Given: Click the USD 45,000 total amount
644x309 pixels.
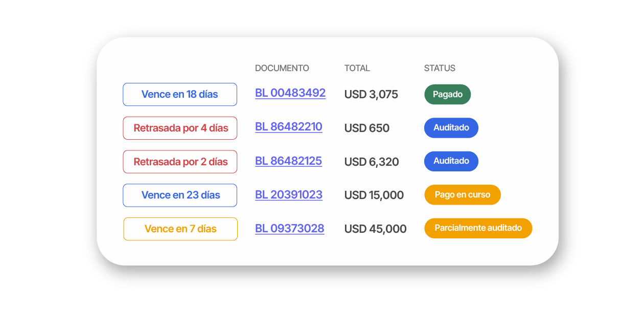Looking at the screenshot, I should point(375,229).
